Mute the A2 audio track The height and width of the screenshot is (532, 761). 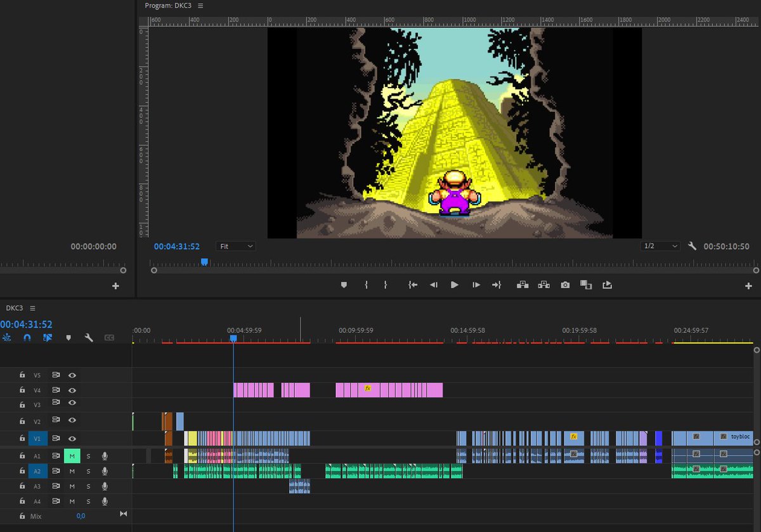point(72,470)
